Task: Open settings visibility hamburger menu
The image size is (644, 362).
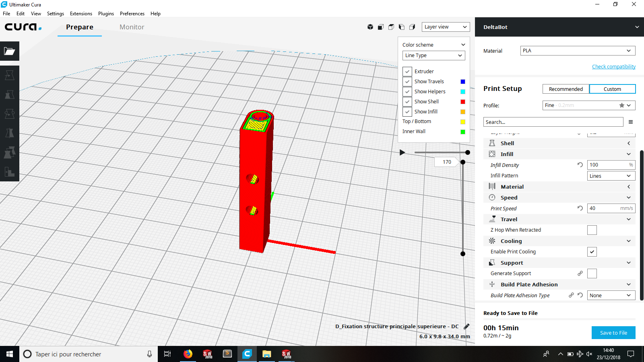Action: [631, 122]
